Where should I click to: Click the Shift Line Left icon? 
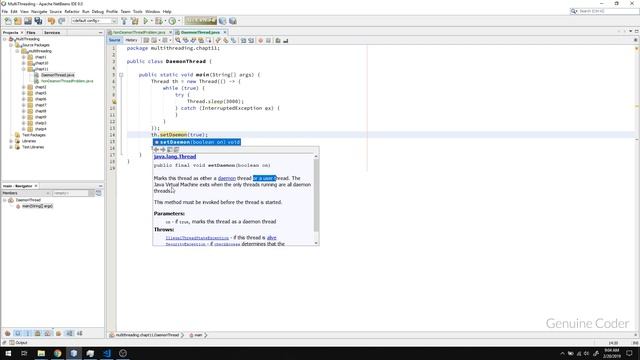click(x=243, y=40)
